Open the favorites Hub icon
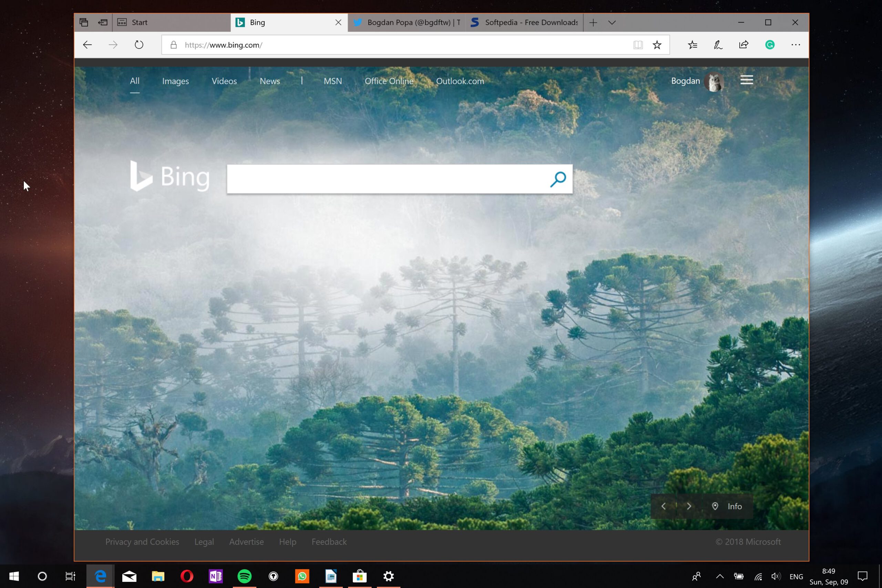This screenshot has width=882, height=588. click(692, 45)
